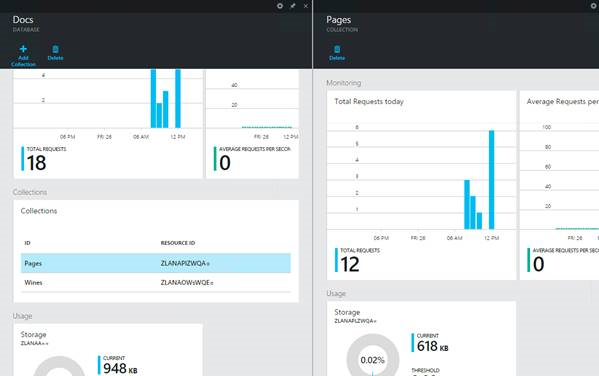
Task: Open the Storage usage tile showing 618 KB
Action: tap(421, 339)
